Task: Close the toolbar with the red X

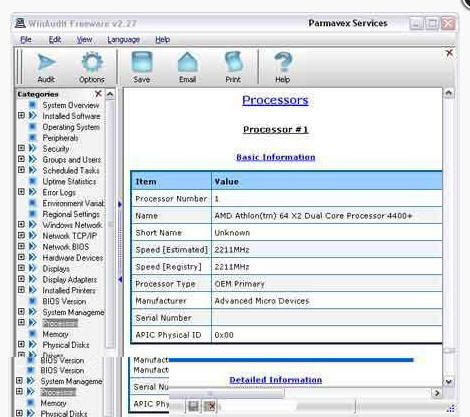Action: (x=449, y=53)
